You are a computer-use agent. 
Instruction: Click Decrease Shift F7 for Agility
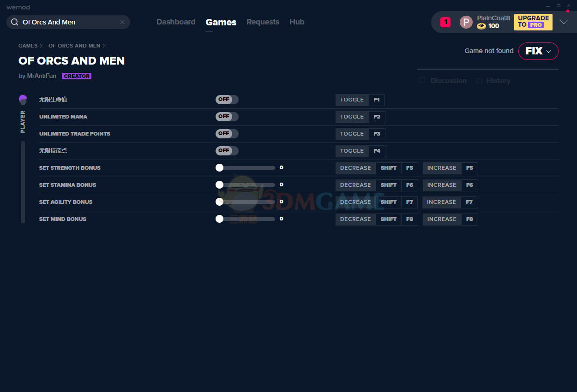[x=377, y=202]
